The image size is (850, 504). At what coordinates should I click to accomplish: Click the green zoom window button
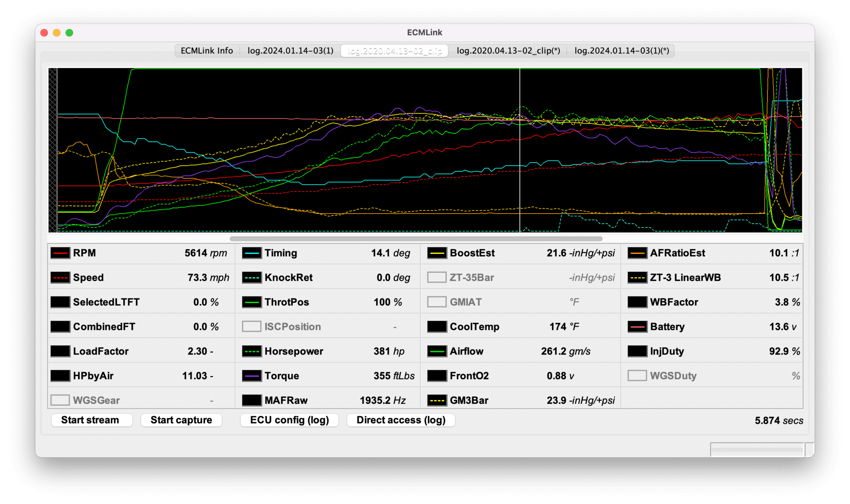point(69,33)
